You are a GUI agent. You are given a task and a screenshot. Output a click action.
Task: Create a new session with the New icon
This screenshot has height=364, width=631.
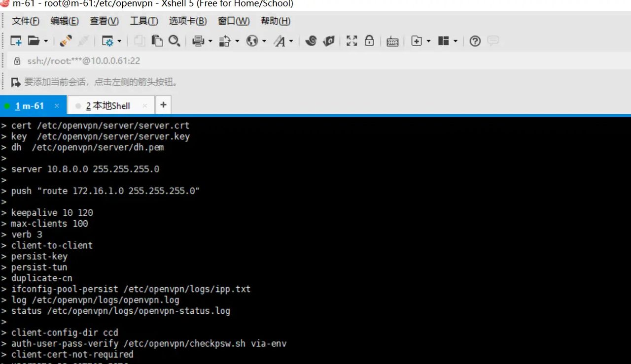[15, 41]
